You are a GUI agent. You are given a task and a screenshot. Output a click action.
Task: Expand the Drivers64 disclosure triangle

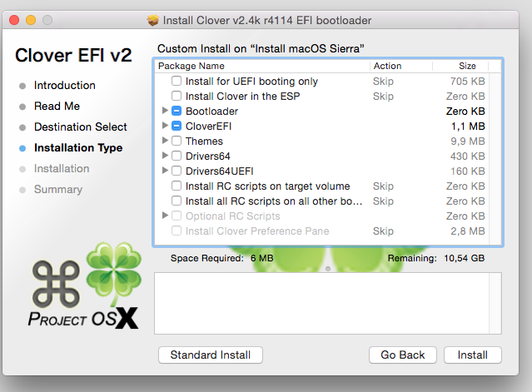(165, 156)
